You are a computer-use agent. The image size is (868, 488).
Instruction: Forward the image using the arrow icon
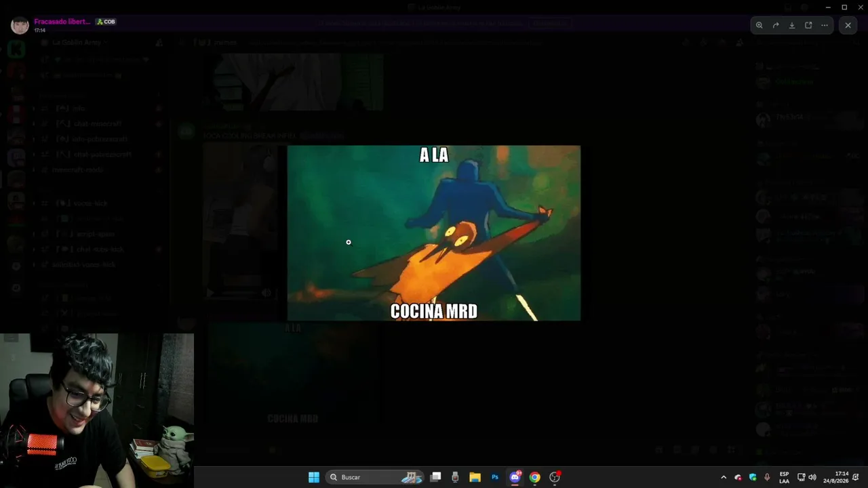pyautogui.click(x=776, y=25)
